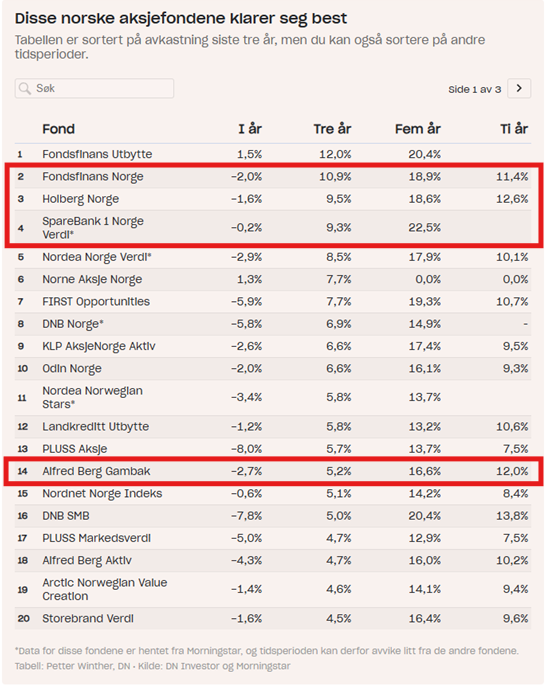
Task: Open the Holberg Norge fund entry
Action: coord(80,199)
